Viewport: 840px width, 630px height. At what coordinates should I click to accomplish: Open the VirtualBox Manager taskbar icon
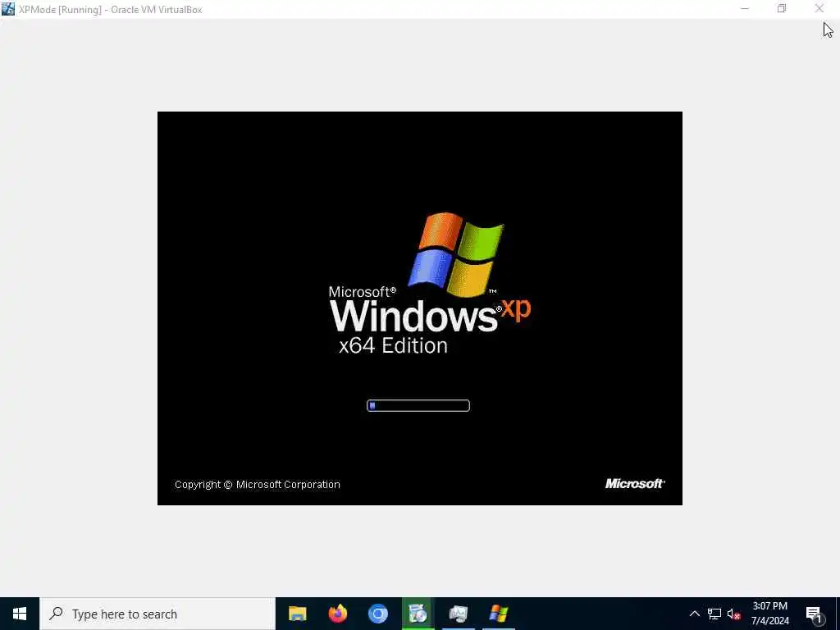point(458,614)
